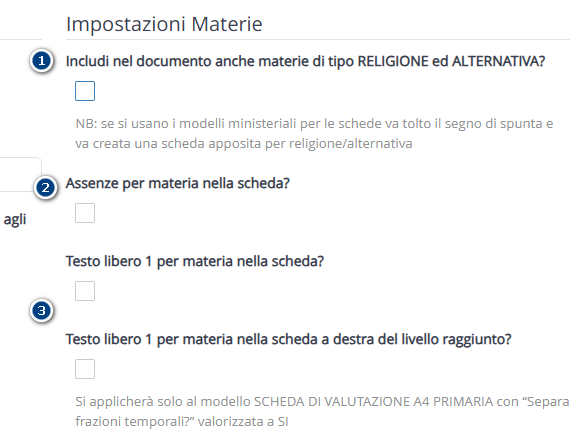
Task: Click the Assenze per materia nella scheda? label
Action: pos(178,183)
